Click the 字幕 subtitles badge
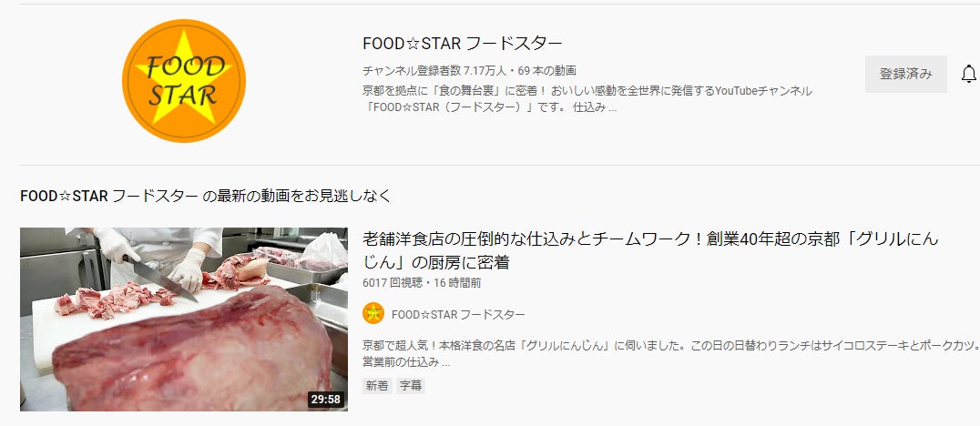980x426 pixels. pos(411,386)
